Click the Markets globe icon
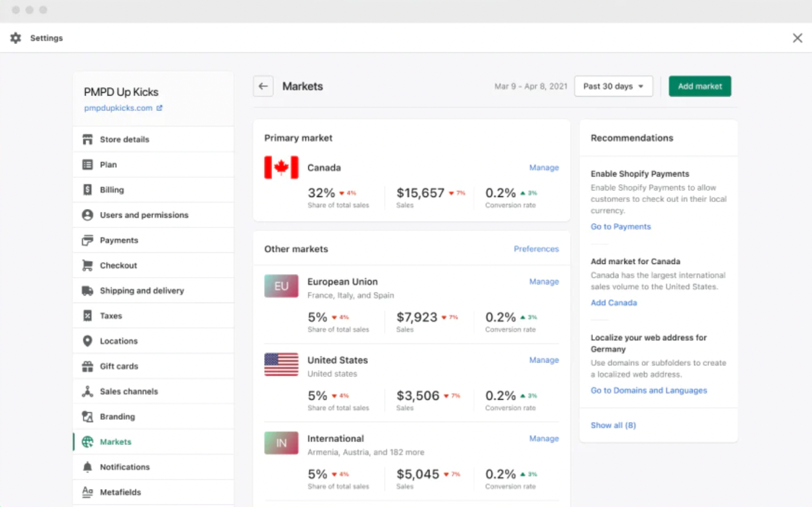This screenshot has width=812, height=507. 87,442
